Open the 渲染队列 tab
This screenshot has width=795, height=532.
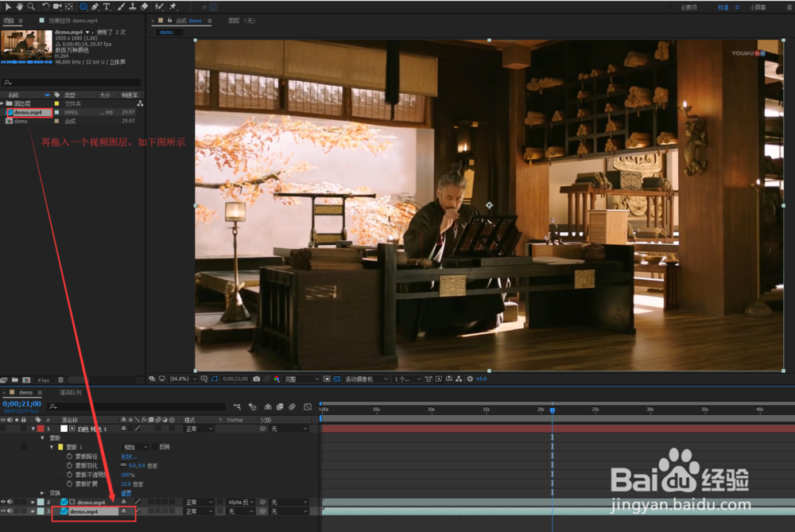pos(71,393)
